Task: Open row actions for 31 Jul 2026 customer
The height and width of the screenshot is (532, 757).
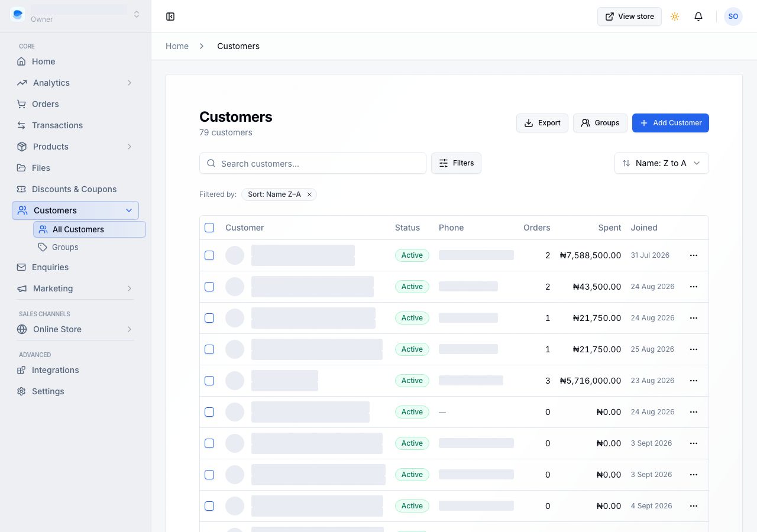Action: pos(694,255)
